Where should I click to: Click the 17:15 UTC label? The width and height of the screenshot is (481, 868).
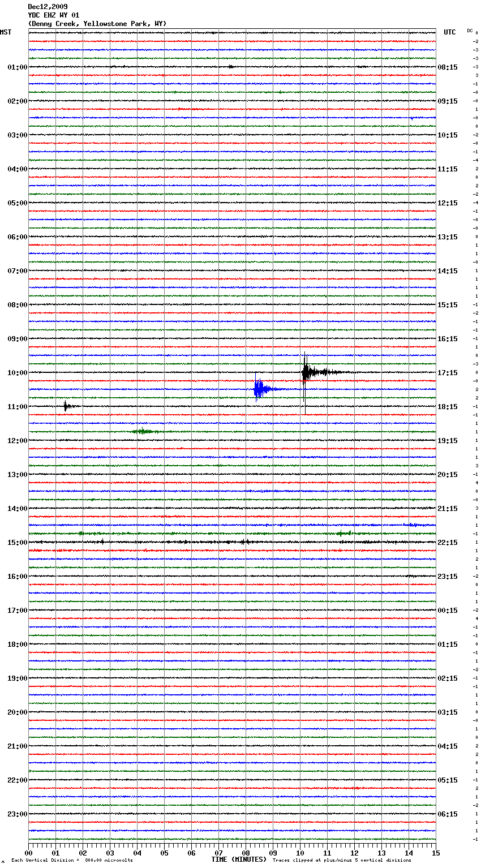[448, 373]
